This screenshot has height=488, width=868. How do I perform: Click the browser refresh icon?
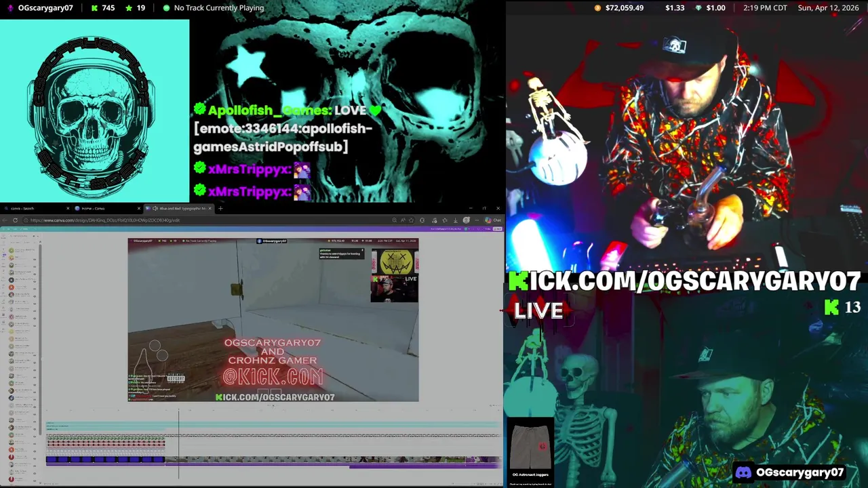pos(15,220)
